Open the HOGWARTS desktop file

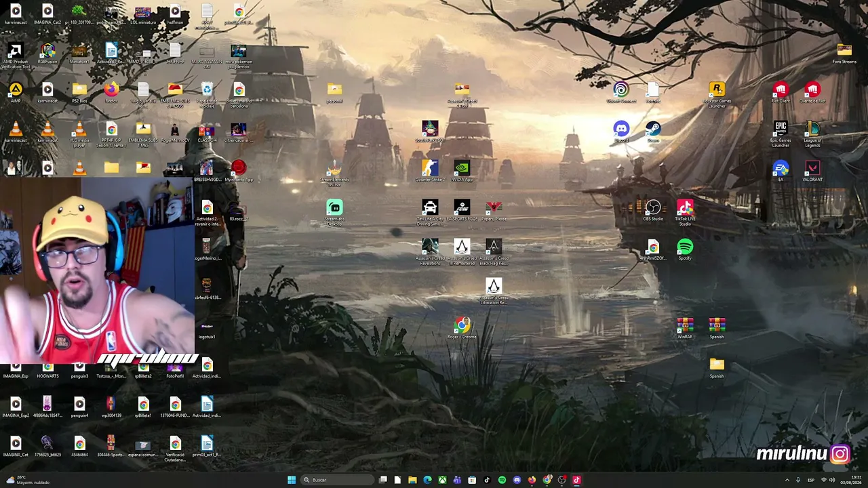47,371
